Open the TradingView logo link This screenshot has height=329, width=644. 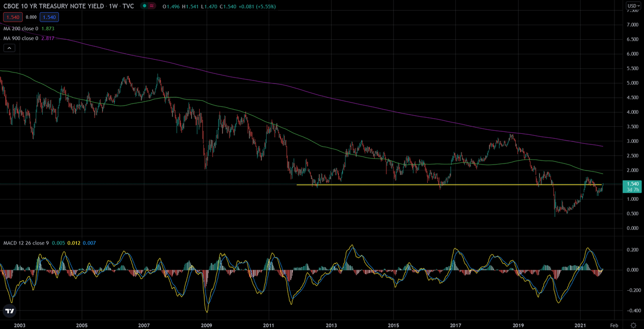pos(9,311)
